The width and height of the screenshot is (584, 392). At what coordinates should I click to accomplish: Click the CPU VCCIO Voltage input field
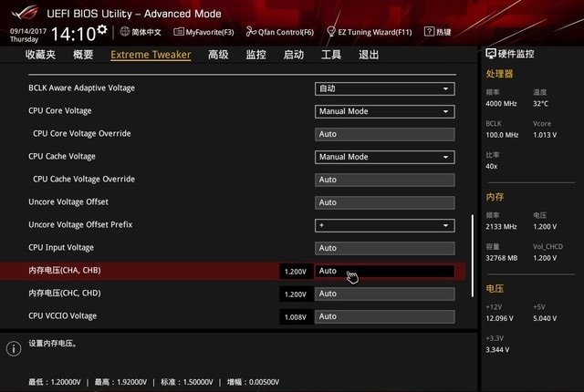click(384, 316)
